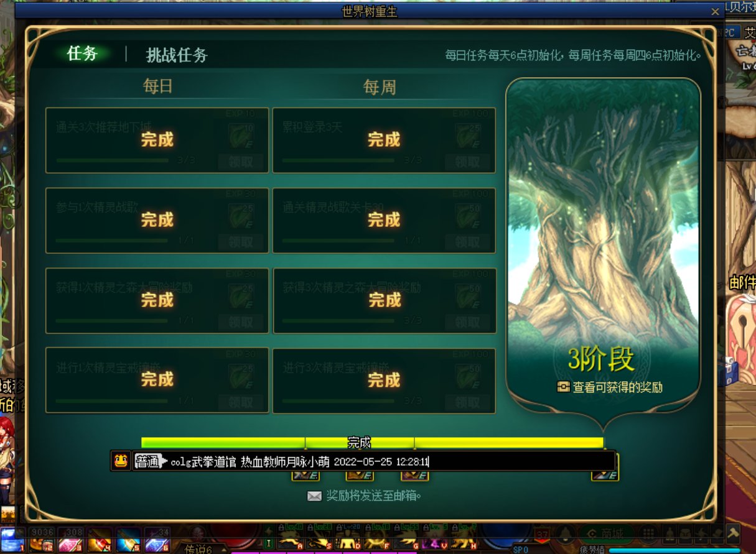Screen dimensions: 756x554
Task: Claim 领取 for 累积登录3天
Action: coord(467,162)
